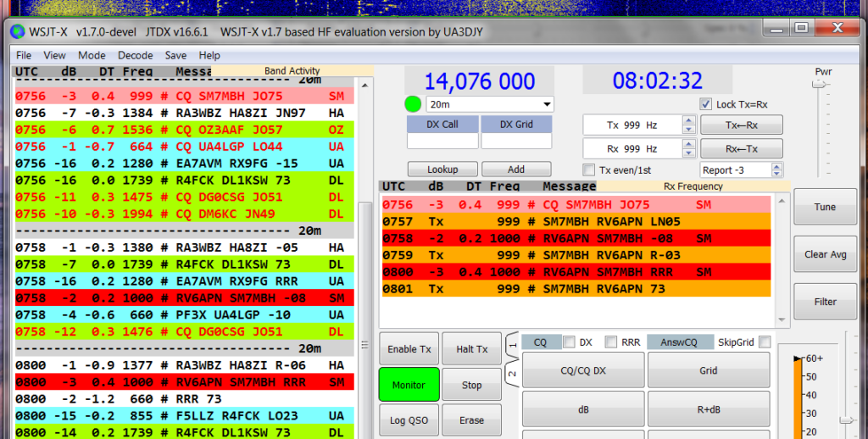Click the WSJT-X globe icon in title bar
The height and width of the screenshot is (439, 868).
18,32
